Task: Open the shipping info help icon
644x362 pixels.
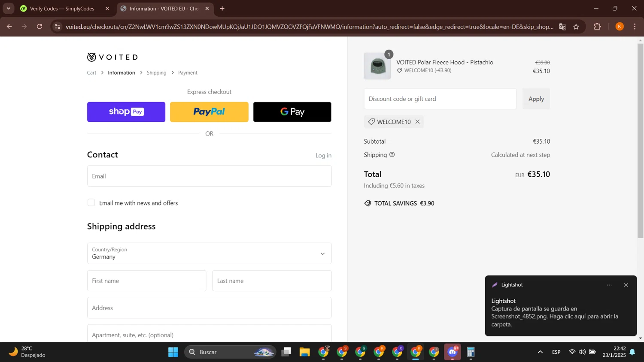Action: click(x=392, y=155)
